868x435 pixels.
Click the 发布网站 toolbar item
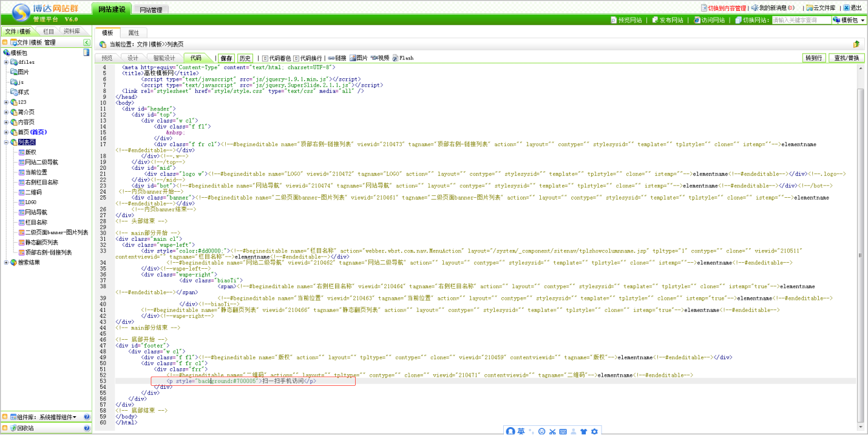(x=667, y=20)
